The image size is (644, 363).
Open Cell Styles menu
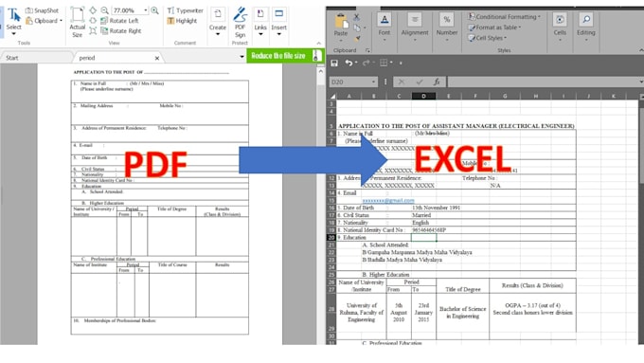[x=487, y=38]
